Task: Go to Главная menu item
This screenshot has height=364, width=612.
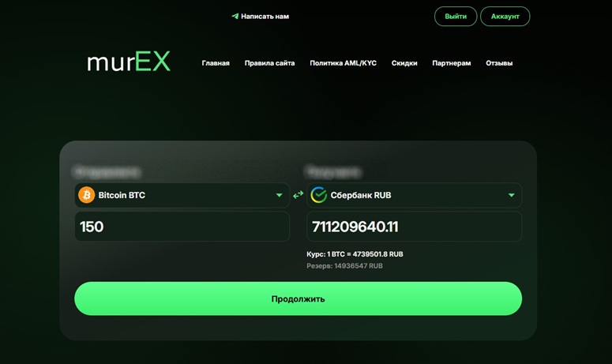Action: (216, 63)
